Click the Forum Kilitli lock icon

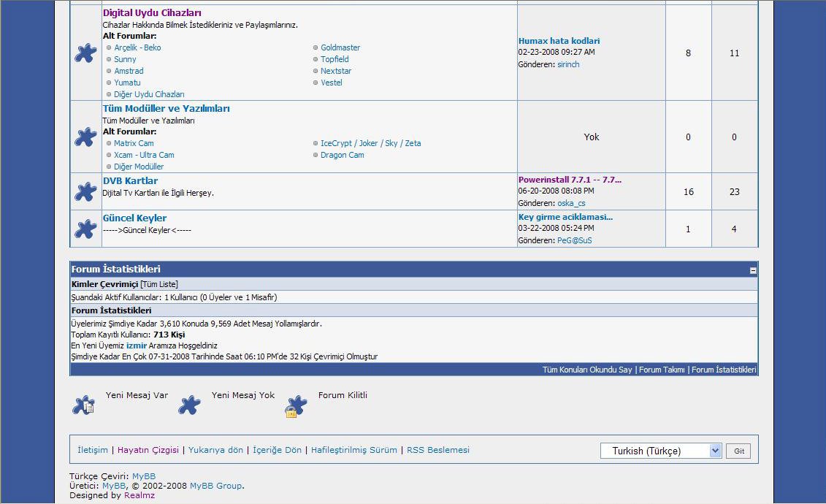[296, 405]
